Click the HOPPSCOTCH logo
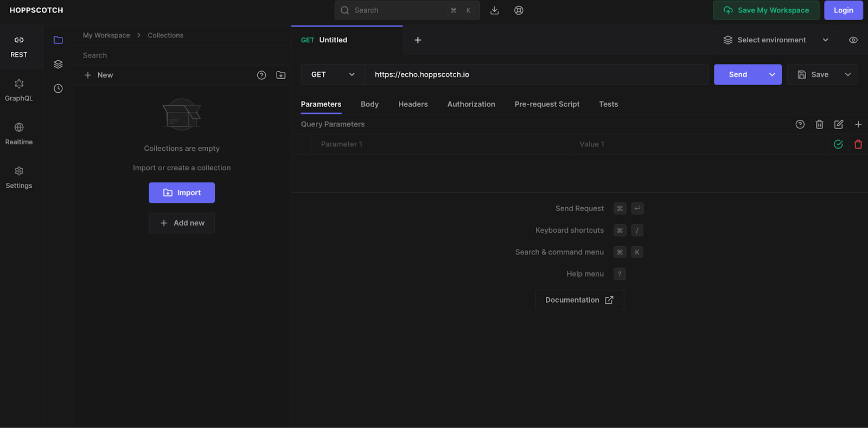The width and height of the screenshot is (868, 428). [36, 10]
